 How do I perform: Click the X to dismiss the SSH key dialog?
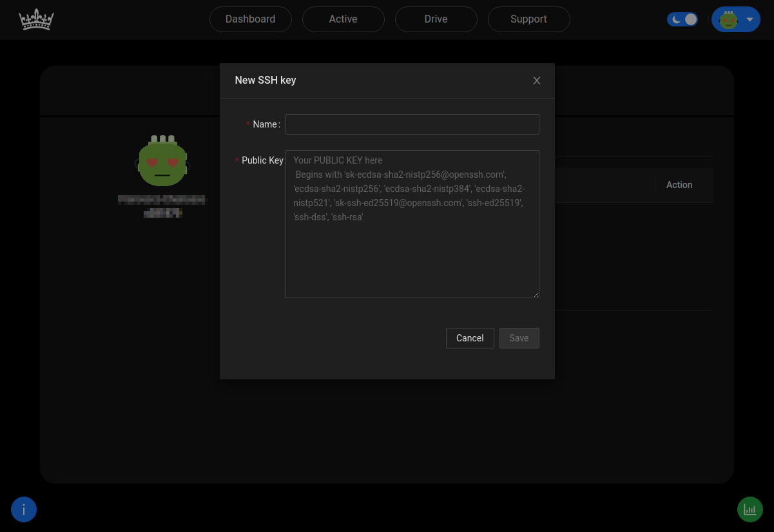pos(536,81)
